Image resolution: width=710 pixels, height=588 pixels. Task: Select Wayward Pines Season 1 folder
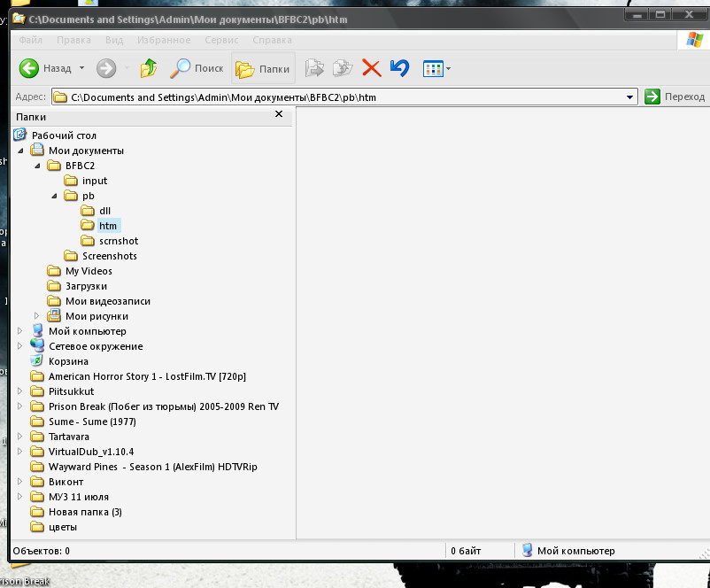click(x=153, y=467)
